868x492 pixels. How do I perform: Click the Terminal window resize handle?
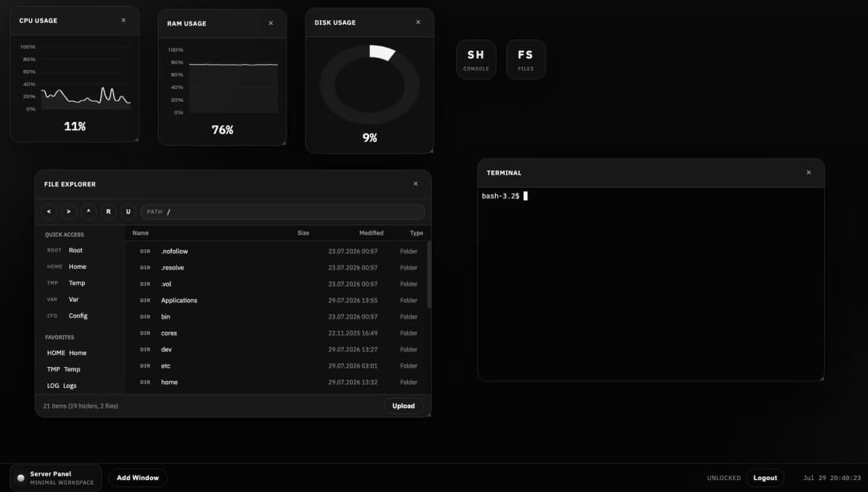click(822, 379)
